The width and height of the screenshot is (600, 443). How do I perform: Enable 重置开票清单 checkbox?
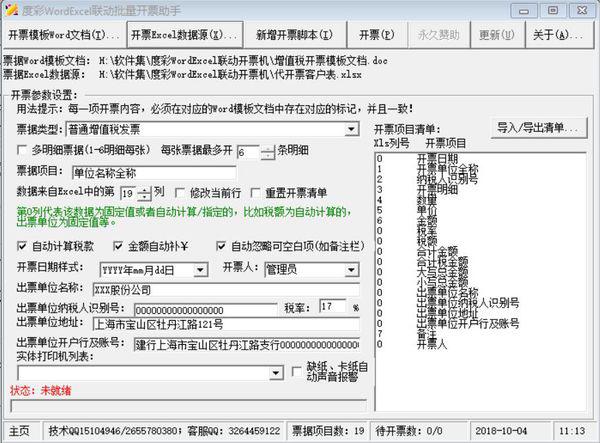[255, 193]
